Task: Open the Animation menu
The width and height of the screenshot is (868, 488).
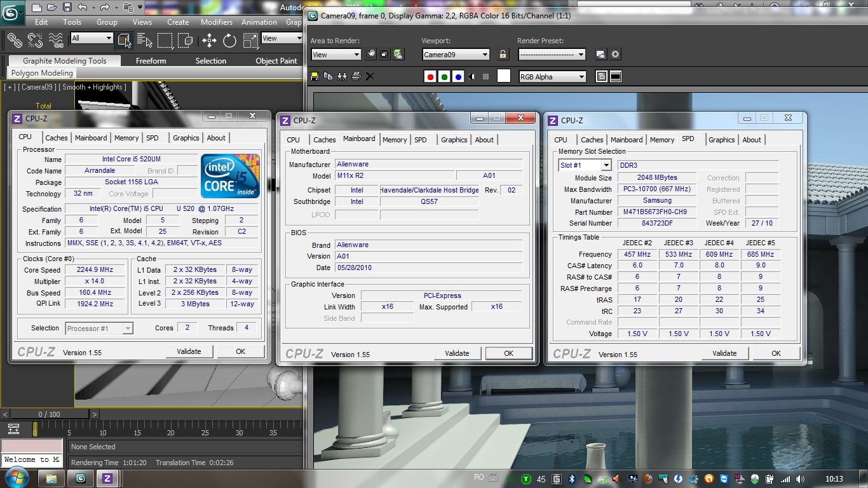Action: pos(259,22)
